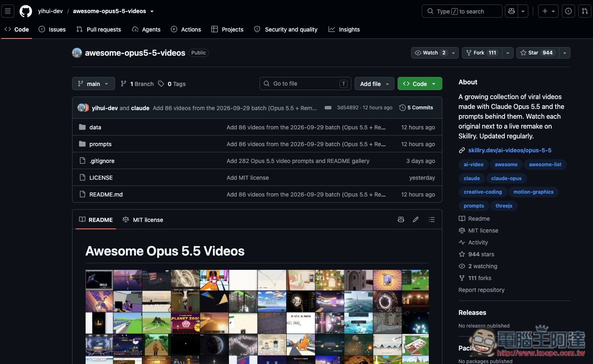Click the fork icon beside 111 forks

tap(462, 278)
